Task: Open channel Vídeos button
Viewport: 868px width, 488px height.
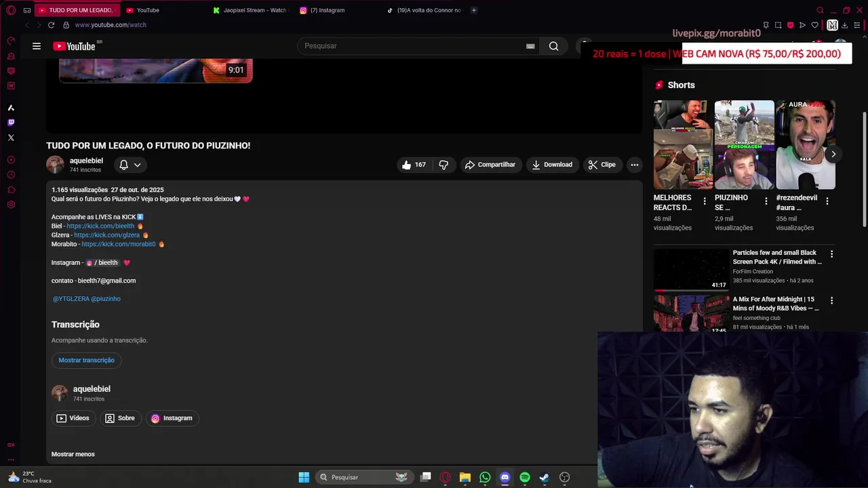Action: [73, 418]
